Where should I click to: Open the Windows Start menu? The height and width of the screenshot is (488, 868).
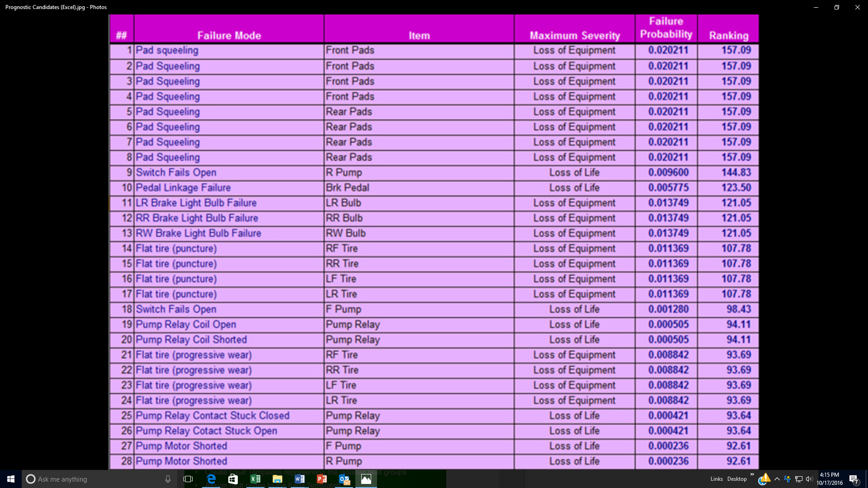pos(11,479)
